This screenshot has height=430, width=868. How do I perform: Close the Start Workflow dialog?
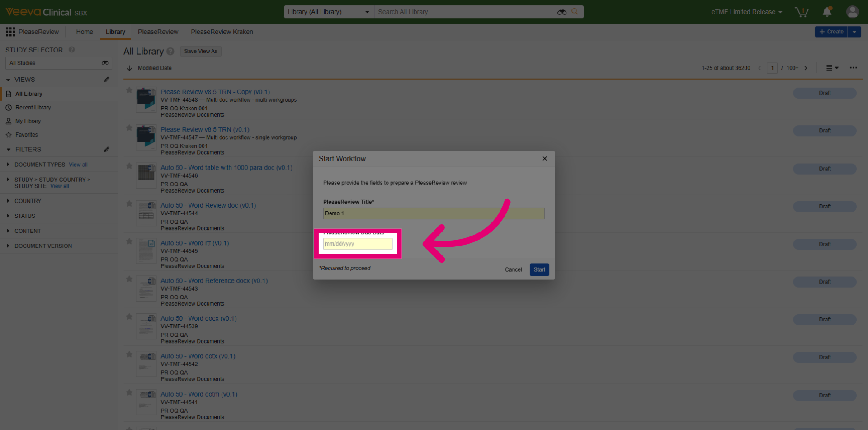click(545, 159)
